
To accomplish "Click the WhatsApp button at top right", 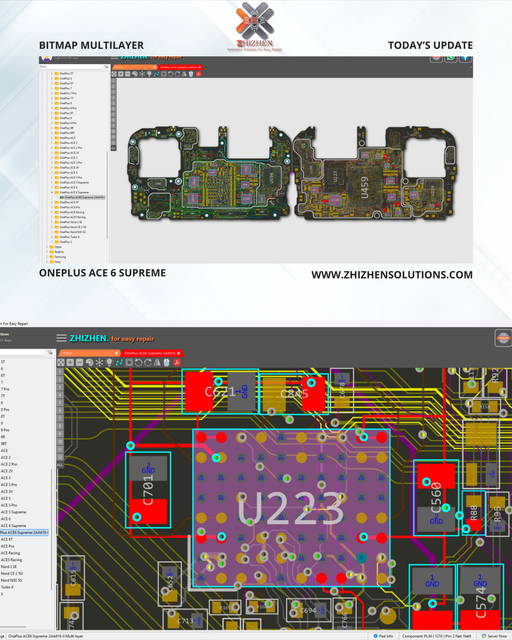I will pyautogui.click(x=451, y=58).
